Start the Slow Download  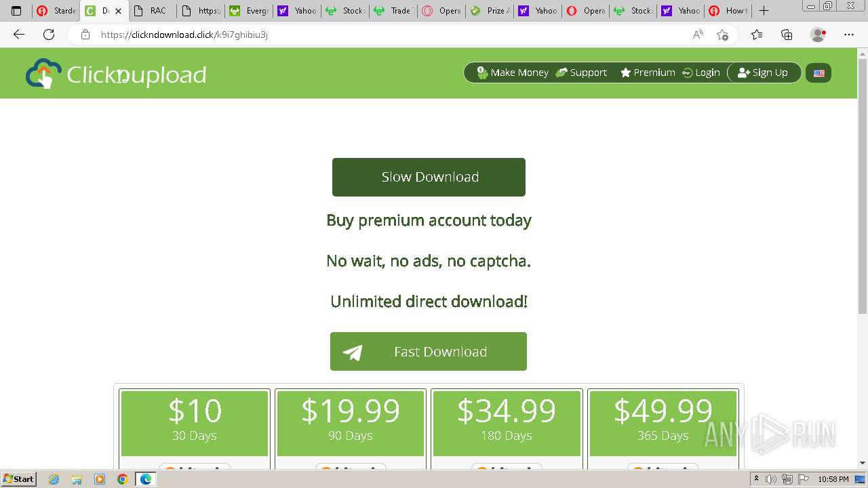429,177
